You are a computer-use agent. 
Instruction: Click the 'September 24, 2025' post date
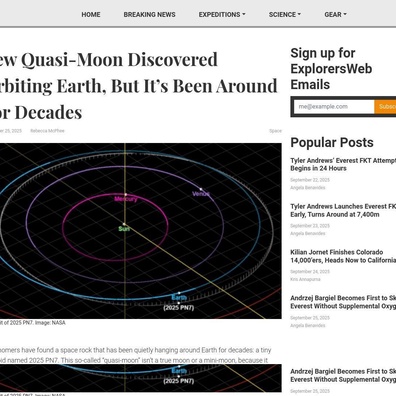click(x=310, y=272)
